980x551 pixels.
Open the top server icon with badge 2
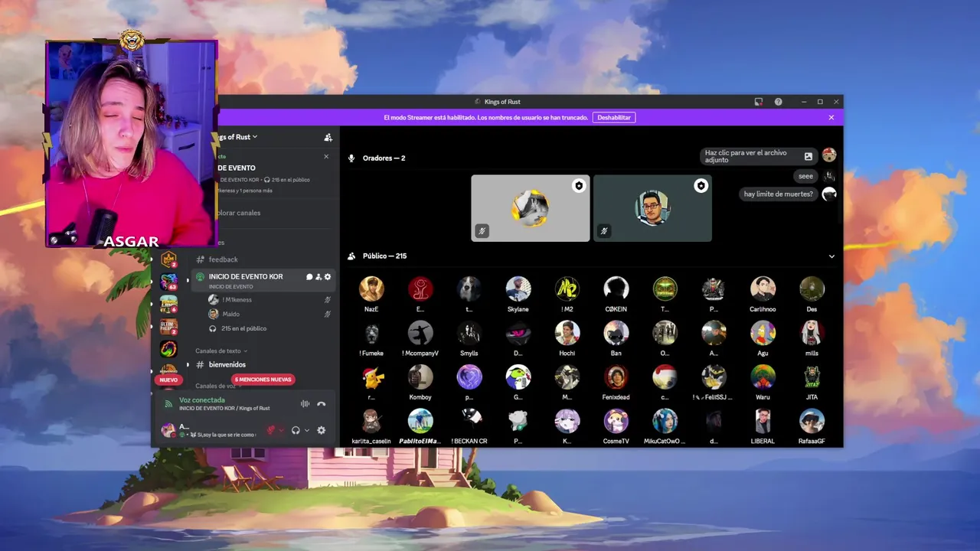[168, 259]
